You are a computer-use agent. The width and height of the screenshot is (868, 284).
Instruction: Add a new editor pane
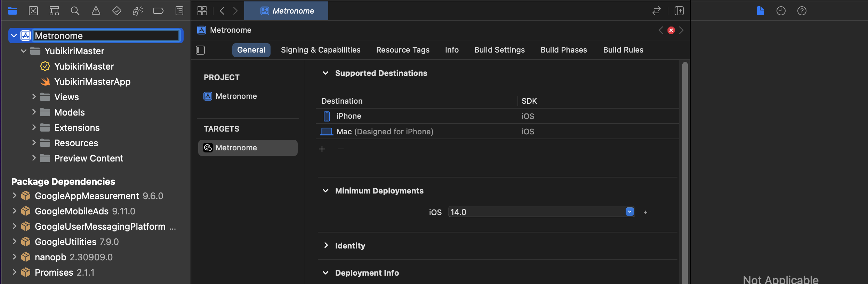679,11
